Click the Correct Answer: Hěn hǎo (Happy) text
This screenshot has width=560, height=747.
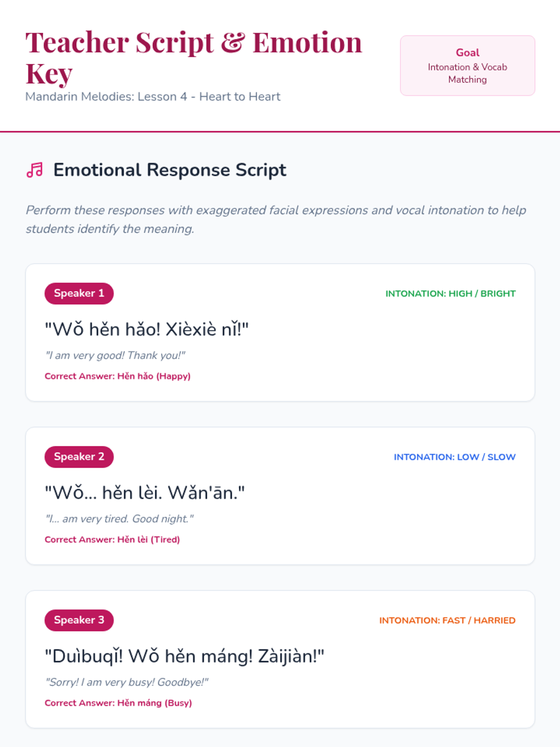(118, 376)
